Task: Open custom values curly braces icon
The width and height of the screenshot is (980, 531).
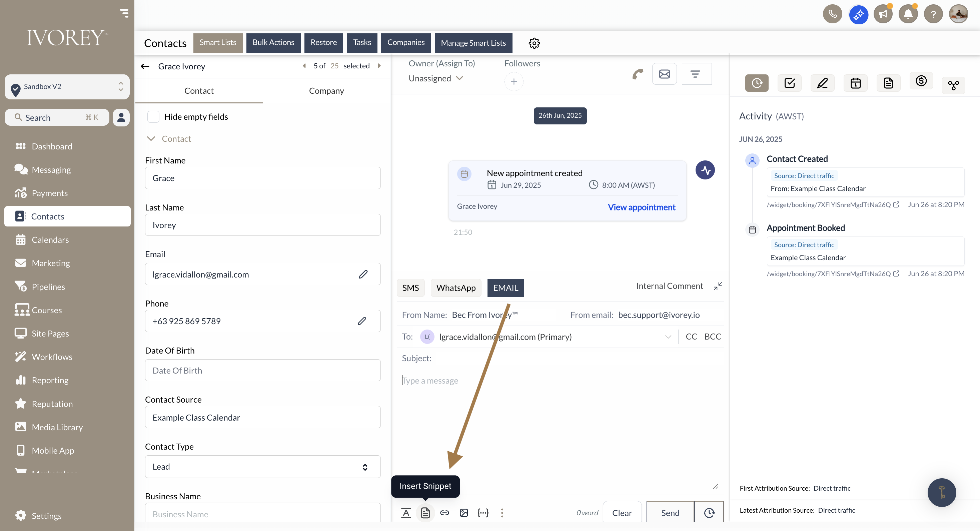Action: pos(483,513)
